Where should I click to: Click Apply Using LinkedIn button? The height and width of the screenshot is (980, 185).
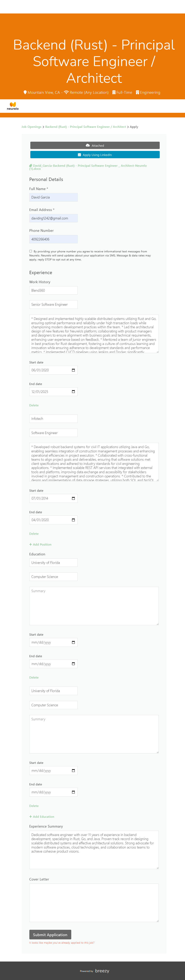pos(95,155)
